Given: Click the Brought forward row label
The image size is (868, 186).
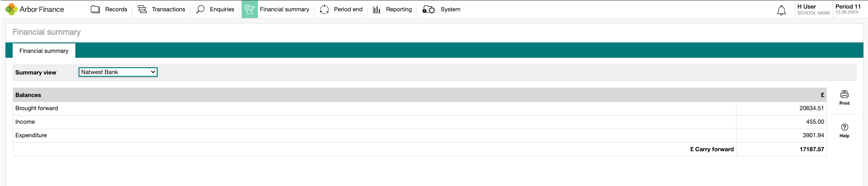Looking at the screenshot, I should (x=37, y=108).
